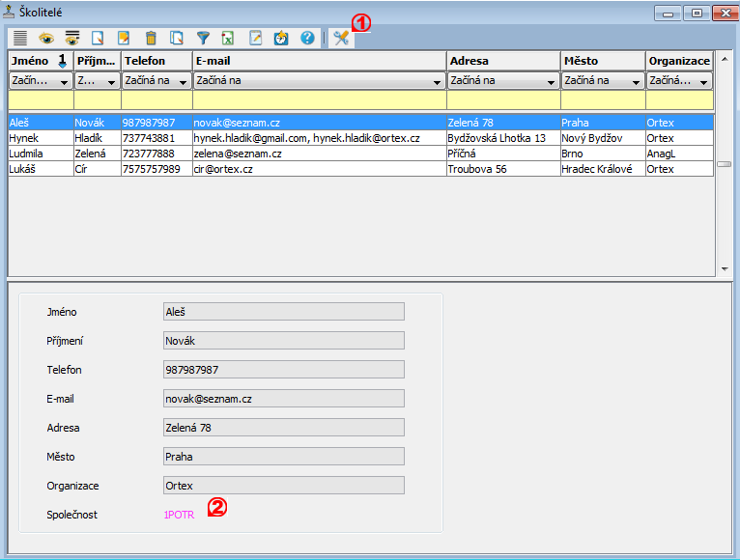
Task: Click the copy record icon
Action: point(176,39)
